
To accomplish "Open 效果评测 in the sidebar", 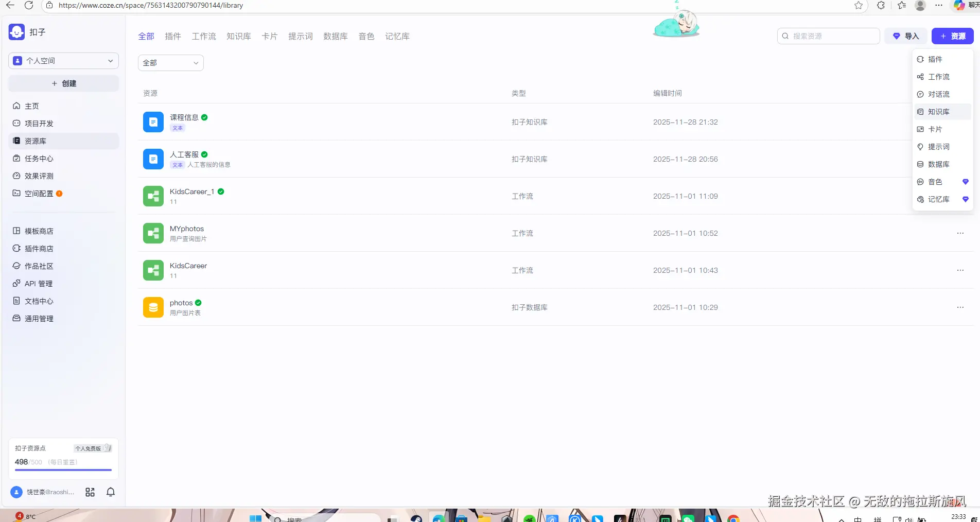I will (x=63, y=176).
